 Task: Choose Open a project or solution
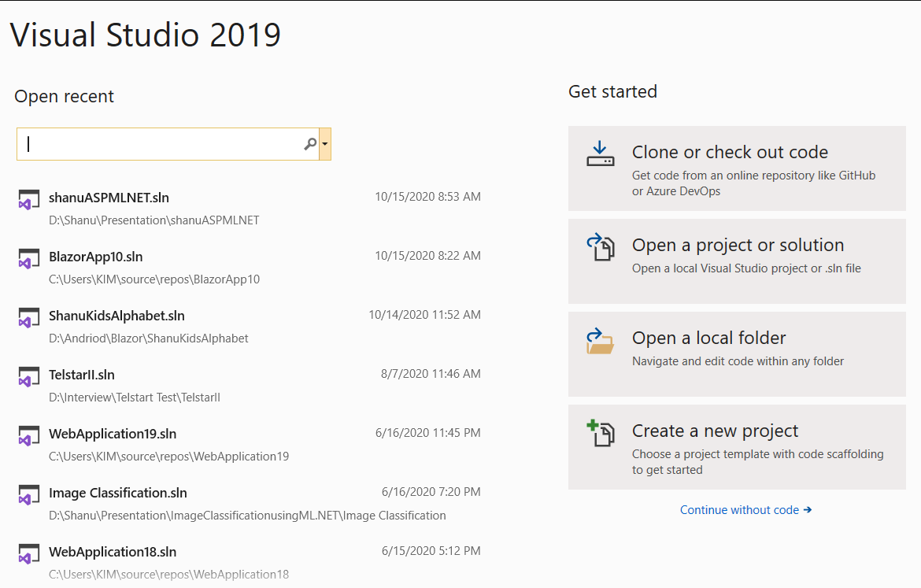click(737, 261)
